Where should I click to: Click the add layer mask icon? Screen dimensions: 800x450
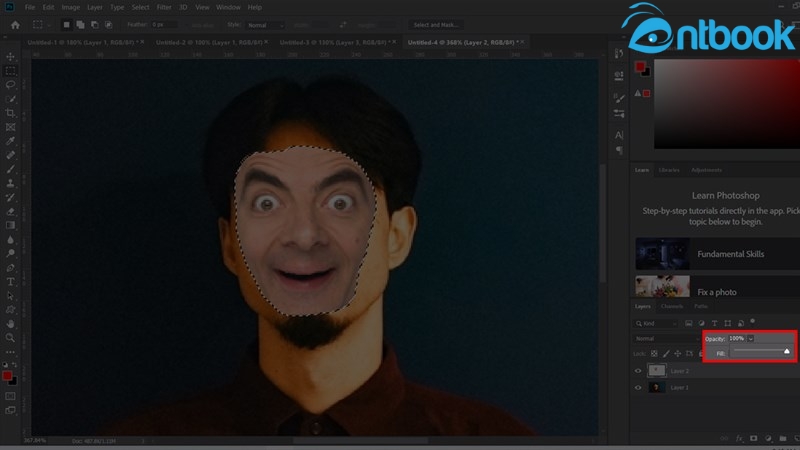[x=754, y=438]
